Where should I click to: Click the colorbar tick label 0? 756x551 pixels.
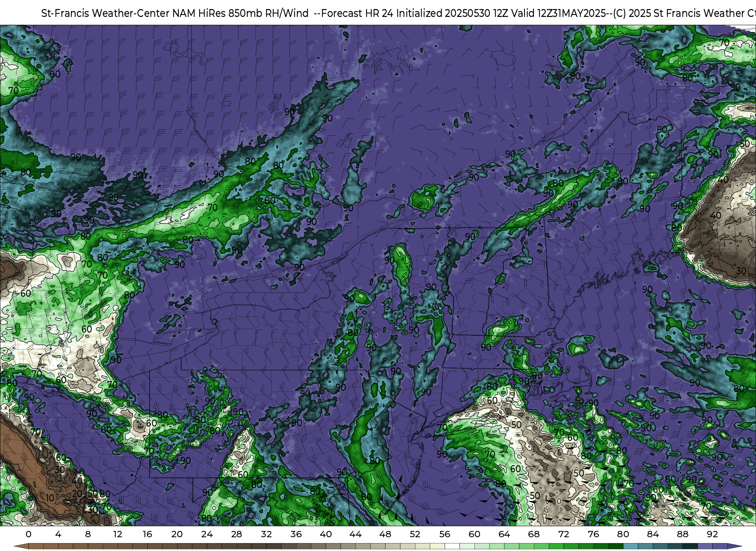pyautogui.click(x=28, y=534)
